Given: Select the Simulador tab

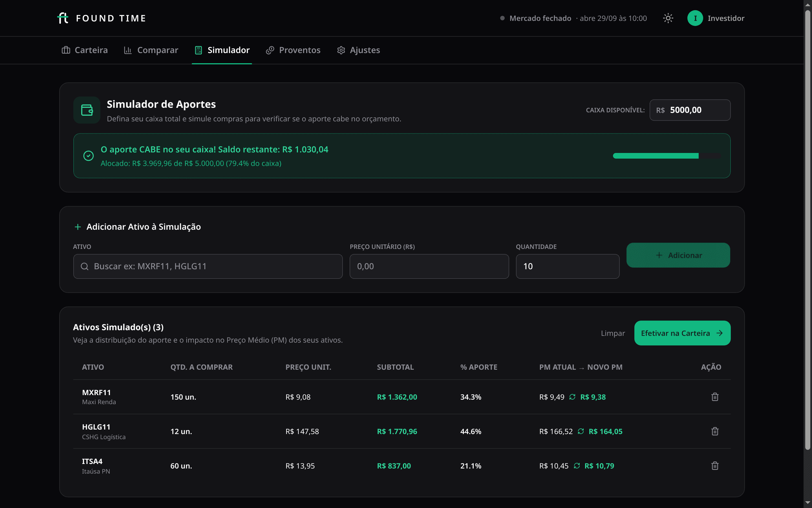Looking at the screenshot, I should (x=222, y=50).
